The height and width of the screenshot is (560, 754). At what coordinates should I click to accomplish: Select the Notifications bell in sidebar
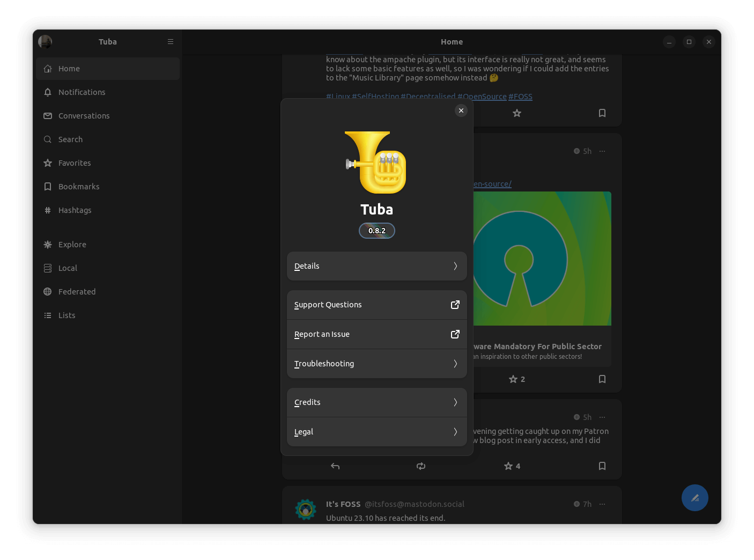[82, 92]
